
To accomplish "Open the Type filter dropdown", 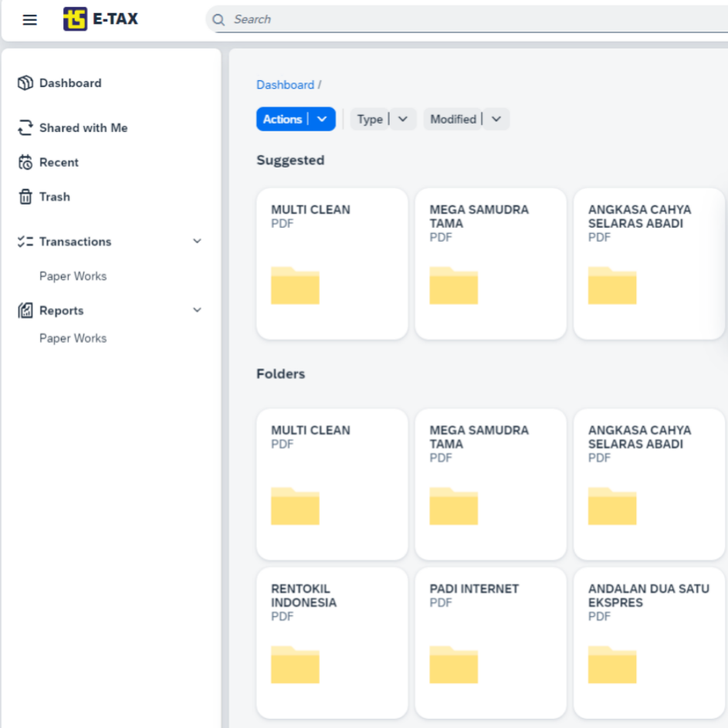I will (x=402, y=119).
